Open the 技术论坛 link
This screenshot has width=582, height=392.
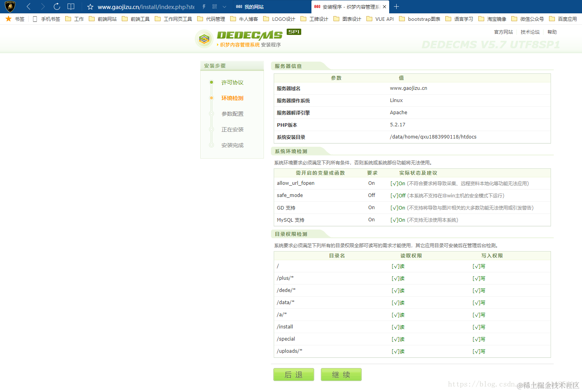coord(530,32)
